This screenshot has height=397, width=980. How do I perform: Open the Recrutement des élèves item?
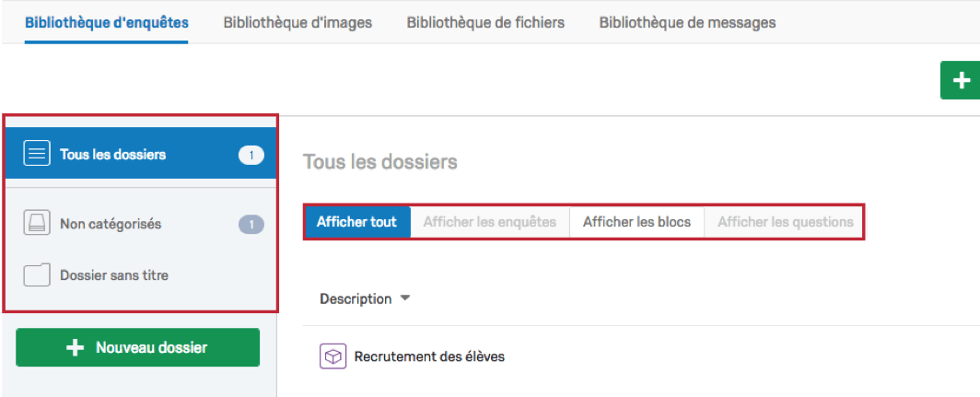click(x=429, y=357)
